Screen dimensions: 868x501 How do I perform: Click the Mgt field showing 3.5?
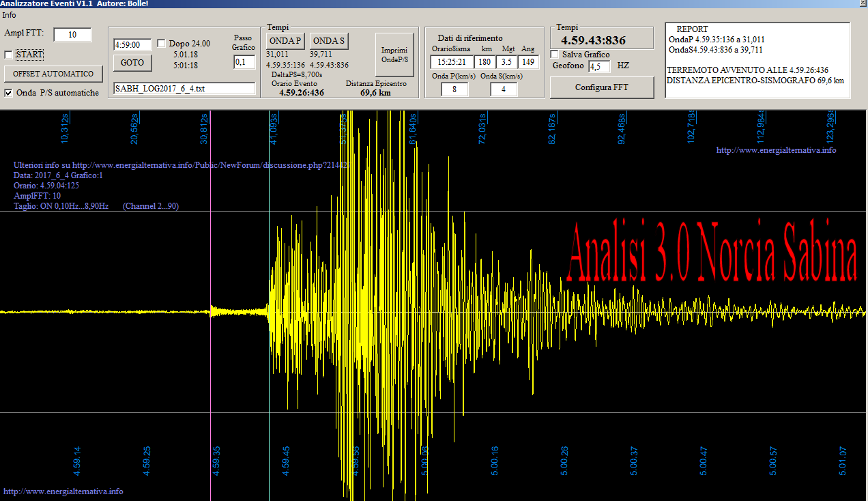pyautogui.click(x=506, y=62)
